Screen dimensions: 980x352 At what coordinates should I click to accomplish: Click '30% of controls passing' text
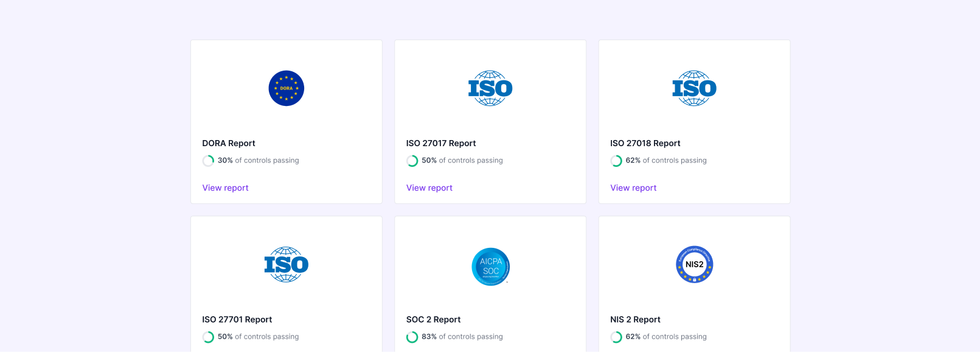(259, 160)
